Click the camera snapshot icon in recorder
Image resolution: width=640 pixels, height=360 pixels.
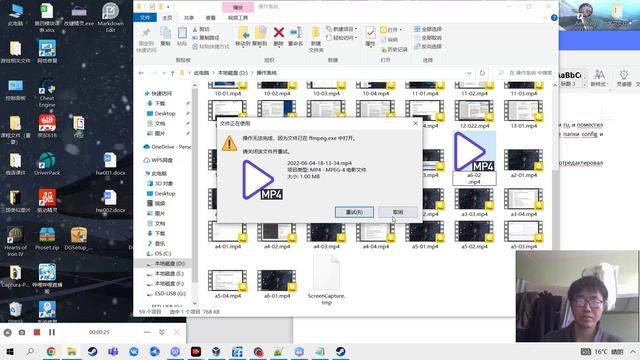pyautogui.click(x=22, y=332)
